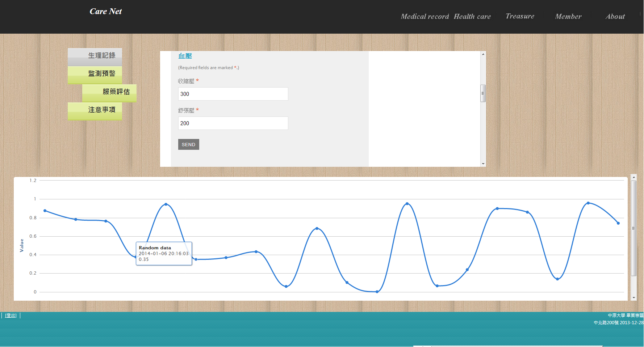Focus the 收縮壓 input field

click(233, 94)
